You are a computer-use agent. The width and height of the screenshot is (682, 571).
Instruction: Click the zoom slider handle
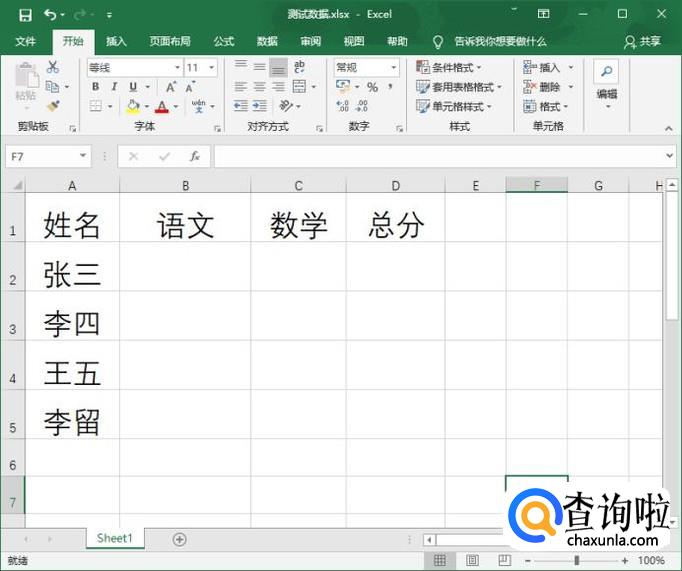577,560
